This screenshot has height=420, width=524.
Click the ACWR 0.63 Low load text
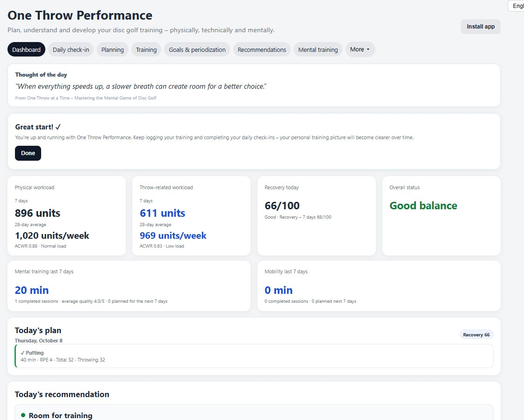162,246
